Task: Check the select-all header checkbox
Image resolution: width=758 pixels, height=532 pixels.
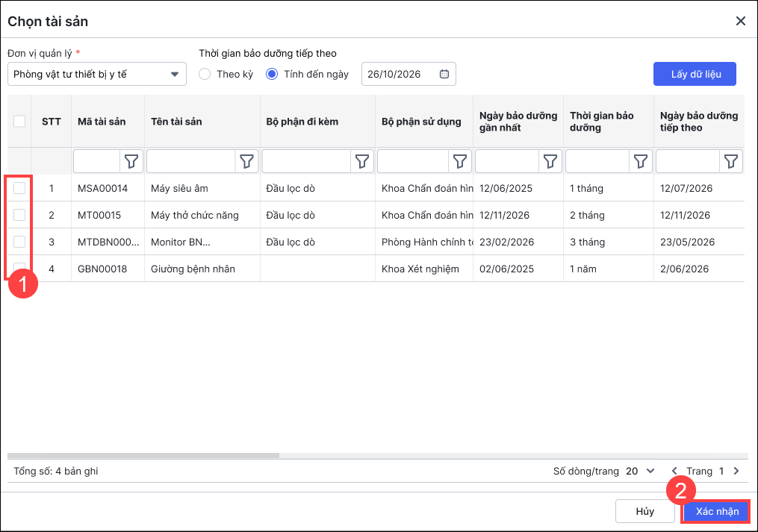Action: tap(19, 122)
